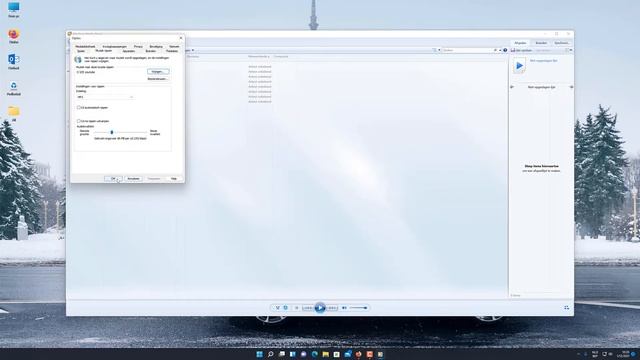Open the Prestaties tab
This screenshot has width=640, height=360.
(172, 51)
